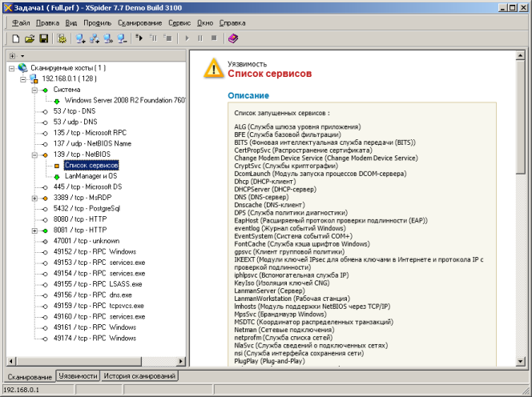Open scan profile settings gear icon

(x=62, y=38)
